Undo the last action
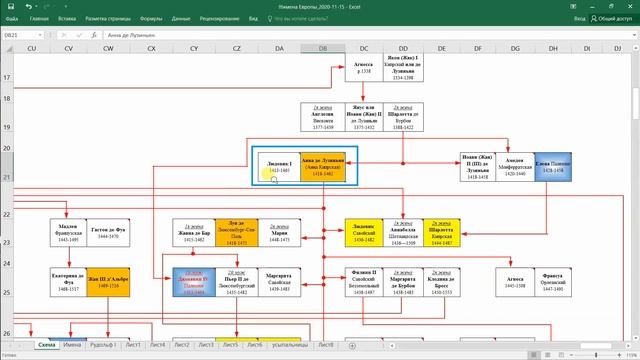Screen dimensions: 640x360 [x=28, y=7]
